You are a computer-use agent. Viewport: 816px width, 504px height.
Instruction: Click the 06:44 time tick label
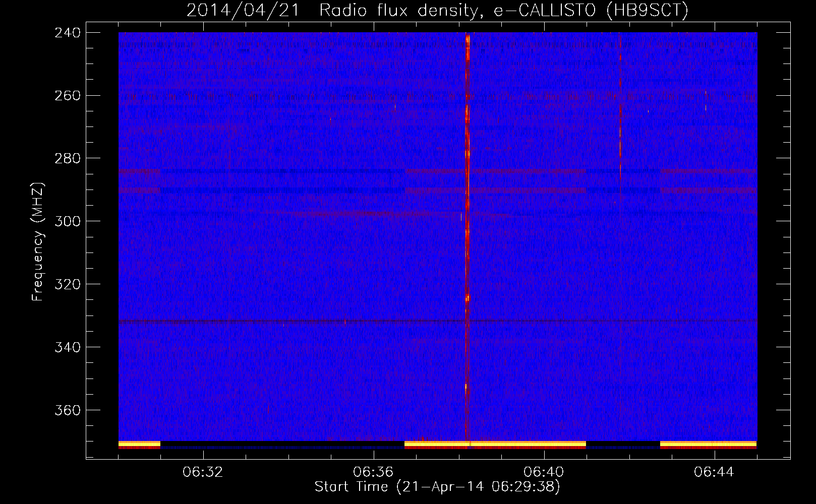tap(714, 472)
